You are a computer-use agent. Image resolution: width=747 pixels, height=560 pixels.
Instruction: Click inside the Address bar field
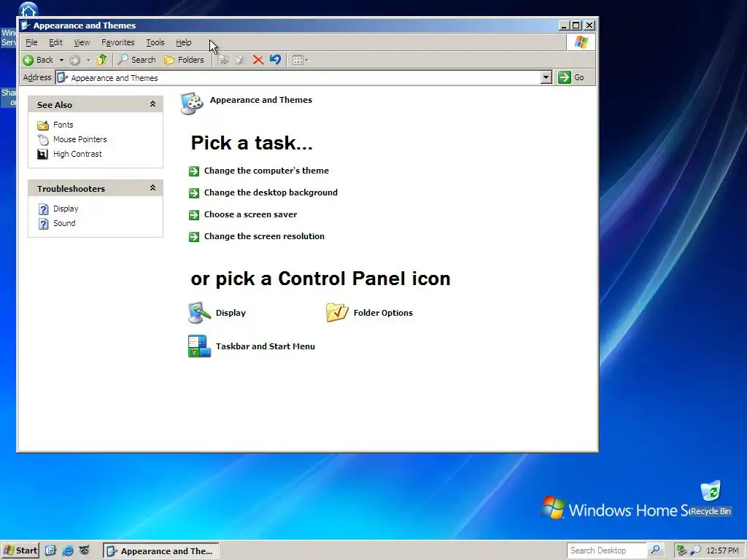pyautogui.click(x=298, y=77)
